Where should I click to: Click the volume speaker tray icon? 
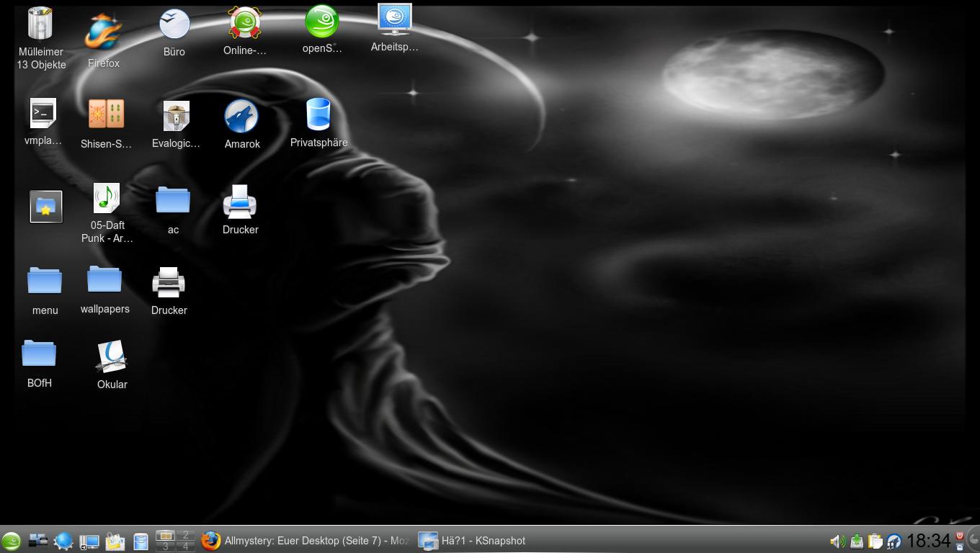pos(837,541)
